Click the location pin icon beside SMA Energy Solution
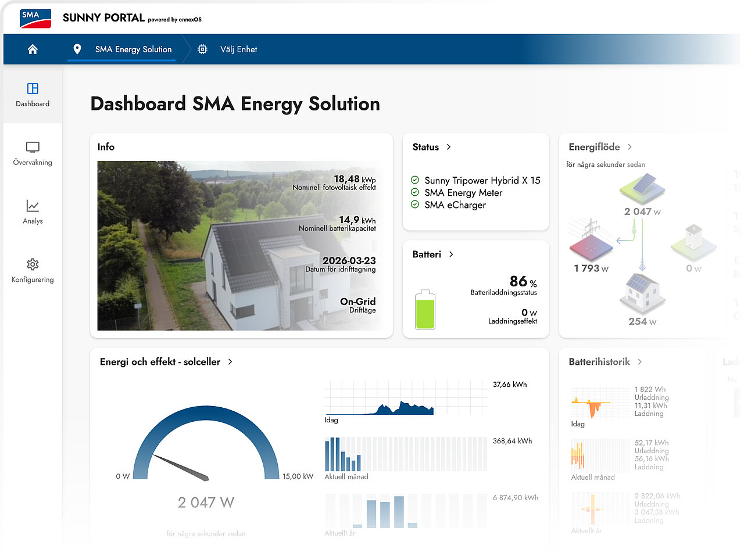 tap(77, 49)
